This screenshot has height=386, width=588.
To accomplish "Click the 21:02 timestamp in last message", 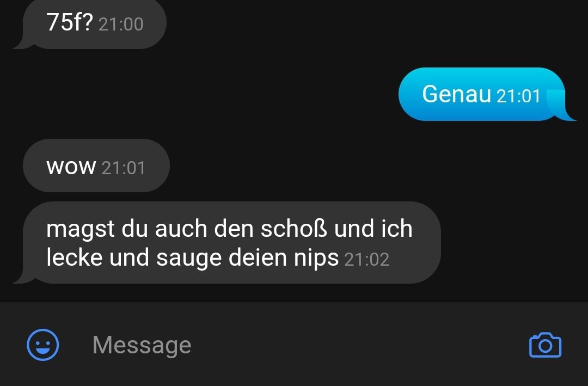I will coord(367,260).
